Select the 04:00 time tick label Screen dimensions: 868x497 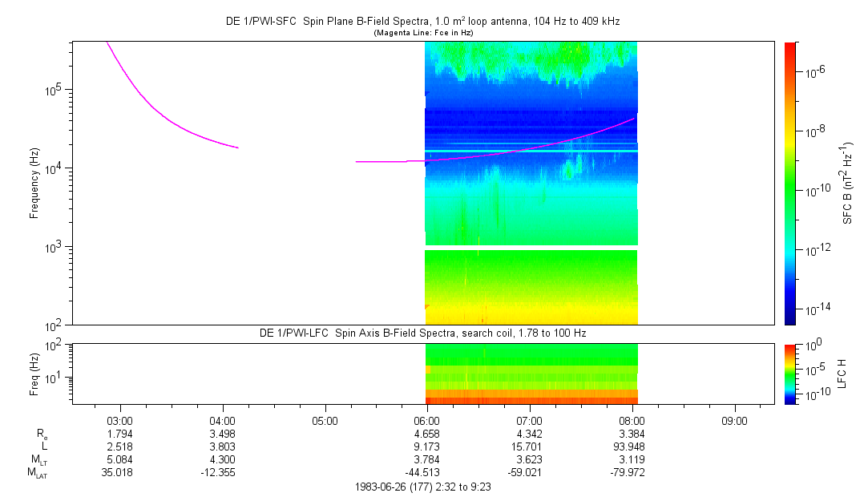click(x=223, y=421)
